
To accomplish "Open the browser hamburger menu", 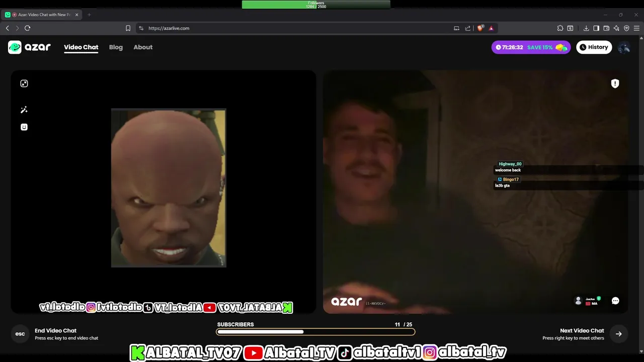I will (x=636, y=28).
